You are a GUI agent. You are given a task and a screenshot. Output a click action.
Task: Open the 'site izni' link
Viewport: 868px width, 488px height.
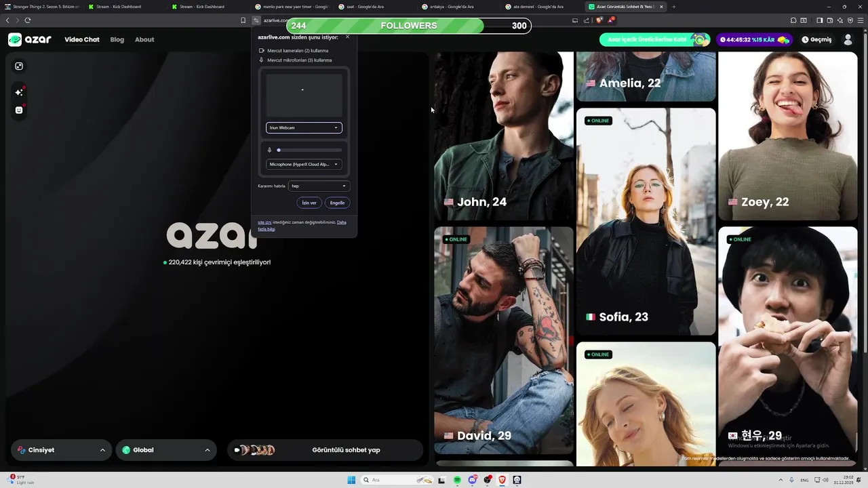(x=264, y=222)
